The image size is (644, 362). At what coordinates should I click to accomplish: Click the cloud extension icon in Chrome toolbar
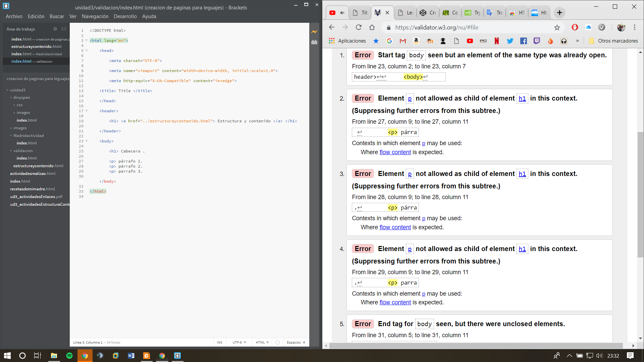[x=588, y=27]
